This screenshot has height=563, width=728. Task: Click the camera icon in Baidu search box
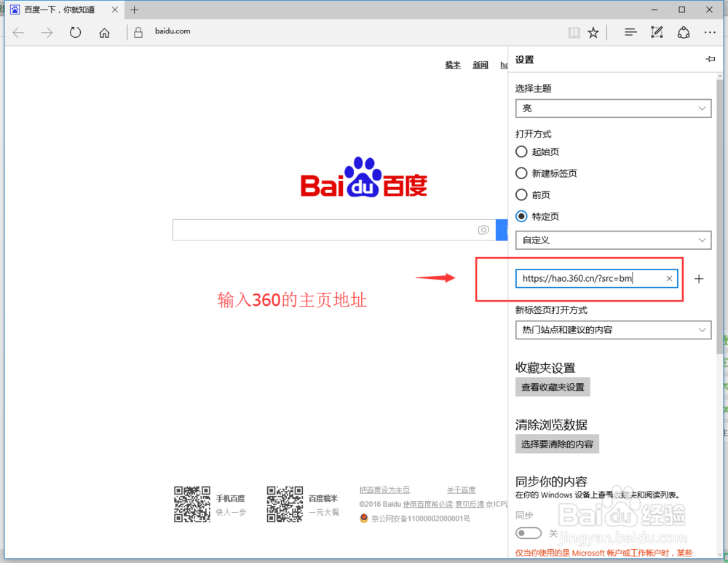coord(483,230)
